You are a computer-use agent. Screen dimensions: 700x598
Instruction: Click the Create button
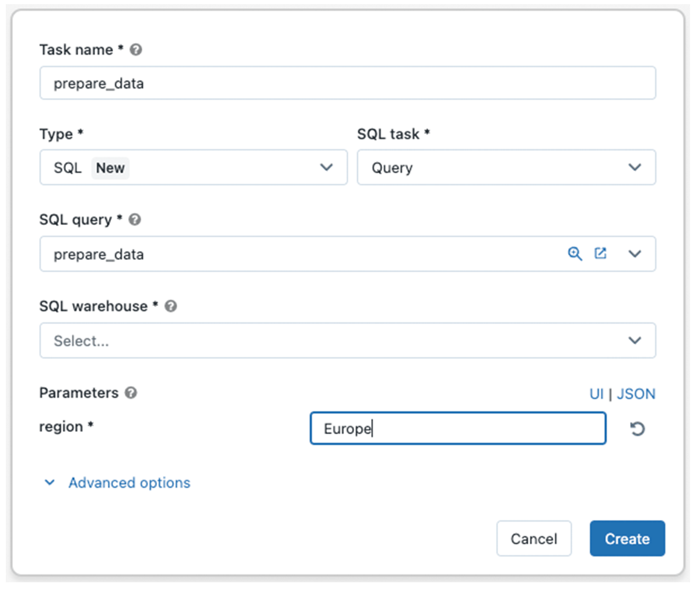(x=627, y=539)
